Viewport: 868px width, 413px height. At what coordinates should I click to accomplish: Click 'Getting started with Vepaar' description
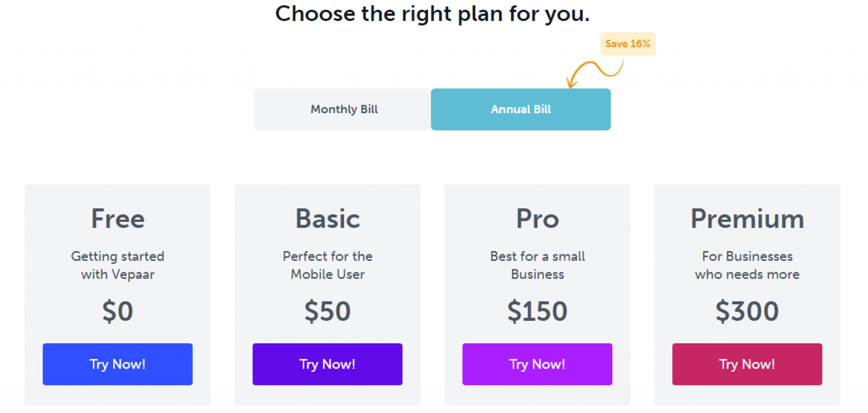[x=117, y=265]
